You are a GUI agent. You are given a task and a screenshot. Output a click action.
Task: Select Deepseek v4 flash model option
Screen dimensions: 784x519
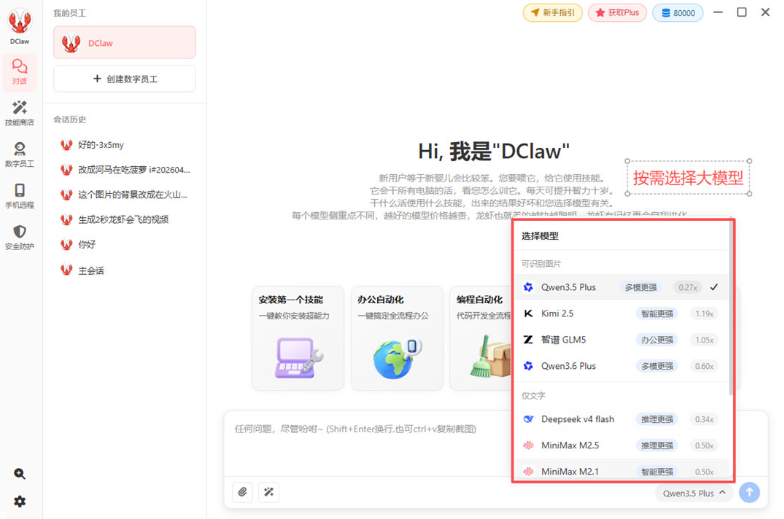(622, 419)
